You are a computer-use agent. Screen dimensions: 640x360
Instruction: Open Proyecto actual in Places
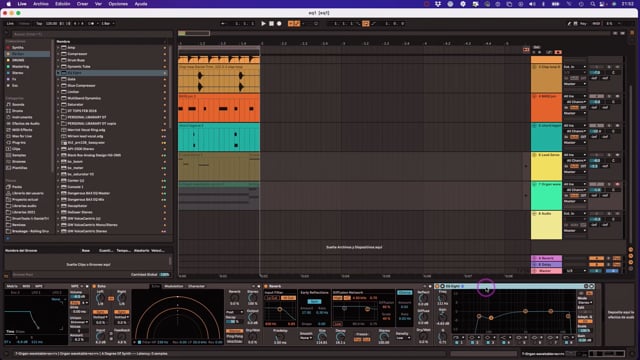pyautogui.click(x=24, y=200)
